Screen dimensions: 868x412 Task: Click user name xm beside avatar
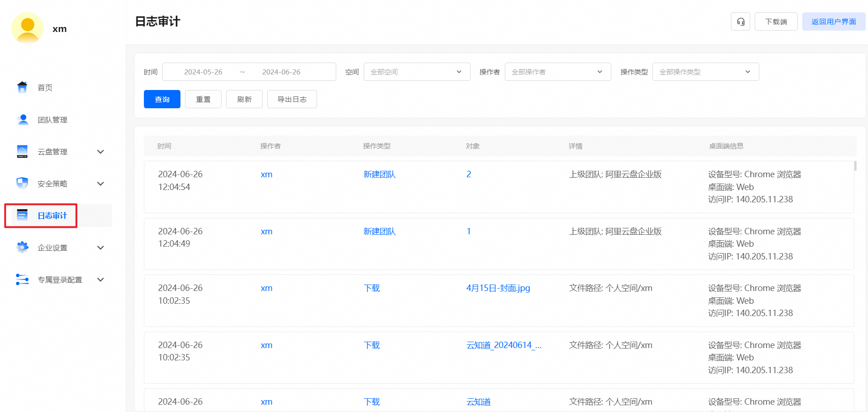[x=59, y=29]
